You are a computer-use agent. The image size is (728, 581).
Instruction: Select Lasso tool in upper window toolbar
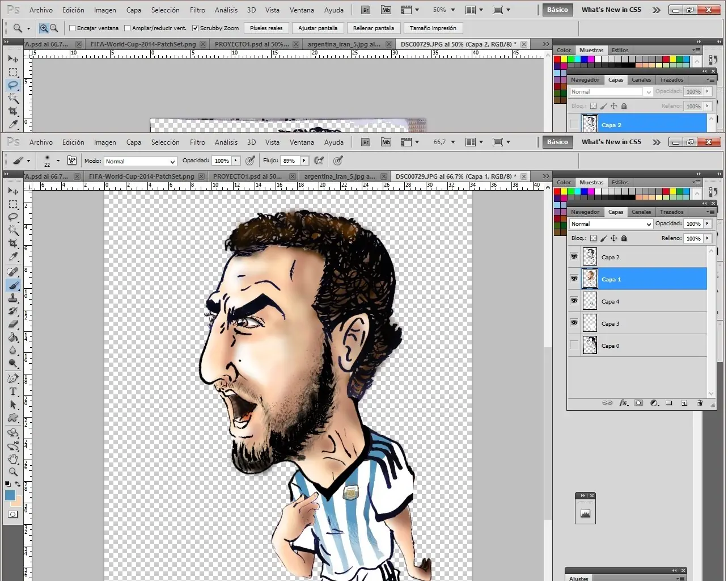(x=13, y=85)
